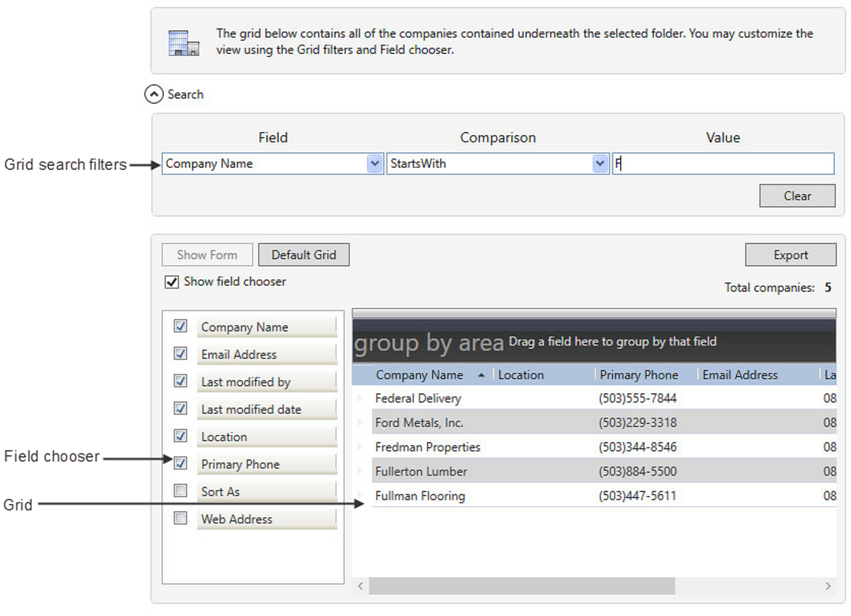Enable the Sort As field checkbox

(181, 491)
